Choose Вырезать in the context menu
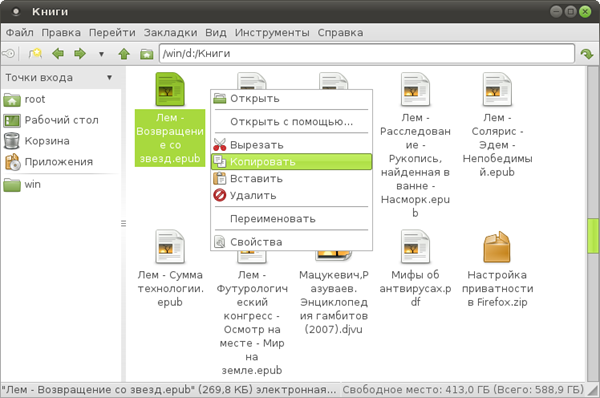600x398 pixels. coord(291,145)
